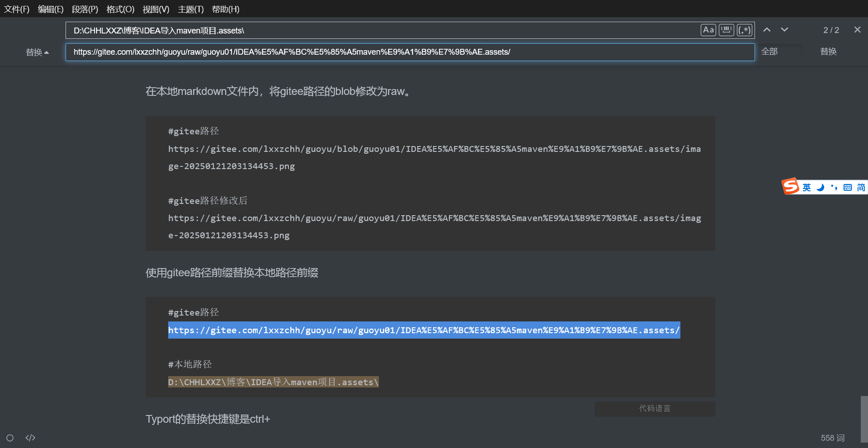This screenshot has height=448, width=868.
Task: Open Sogou punctuation settings icon
Action: [834, 187]
